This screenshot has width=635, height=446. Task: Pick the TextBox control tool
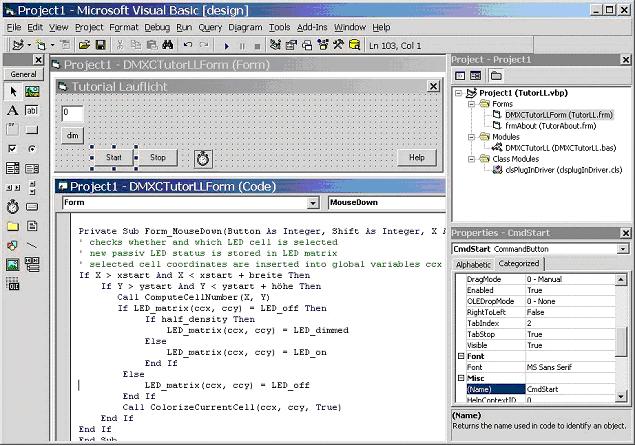(31, 110)
